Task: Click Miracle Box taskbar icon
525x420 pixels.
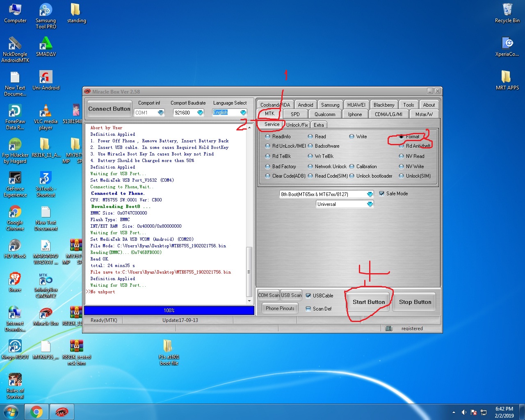Action: pos(62,412)
